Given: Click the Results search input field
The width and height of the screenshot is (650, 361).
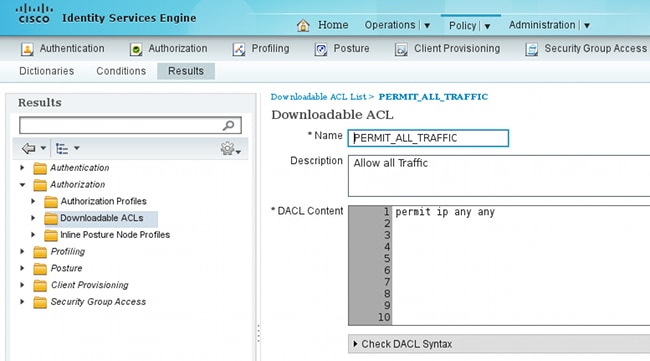Looking at the screenshot, I should [x=130, y=125].
